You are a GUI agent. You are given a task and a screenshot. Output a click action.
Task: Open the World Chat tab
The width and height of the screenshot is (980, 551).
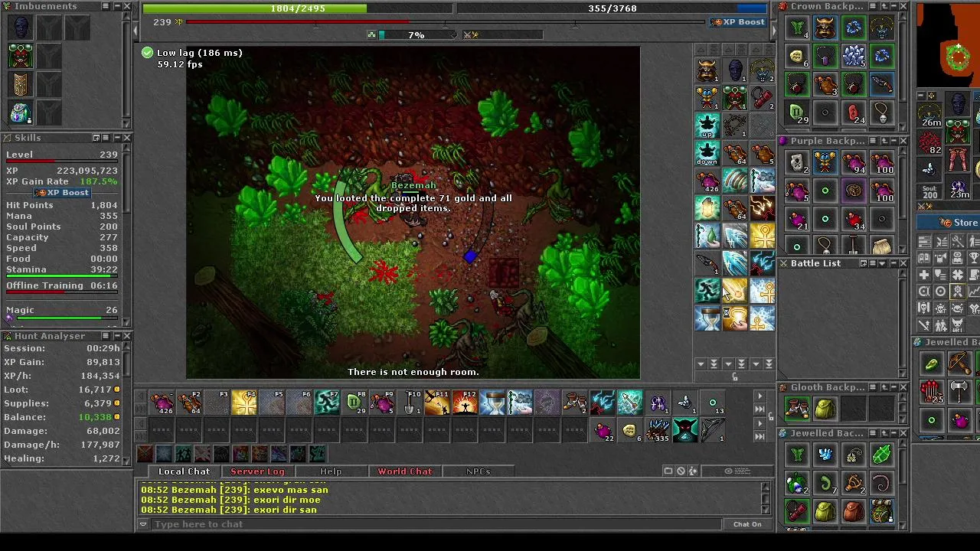coord(404,471)
